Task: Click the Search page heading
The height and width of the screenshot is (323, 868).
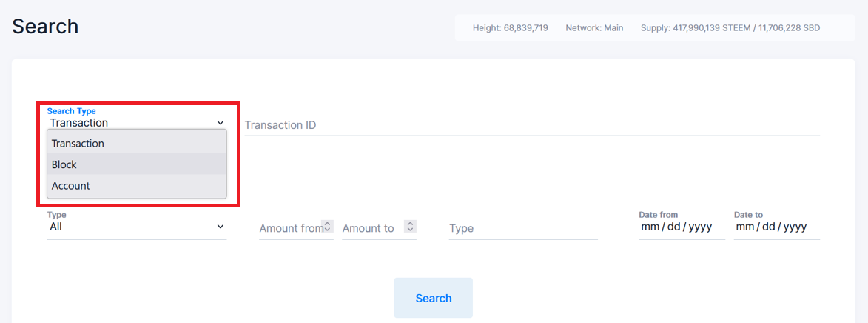Action: pyautogui.click(x=45, y=26)
